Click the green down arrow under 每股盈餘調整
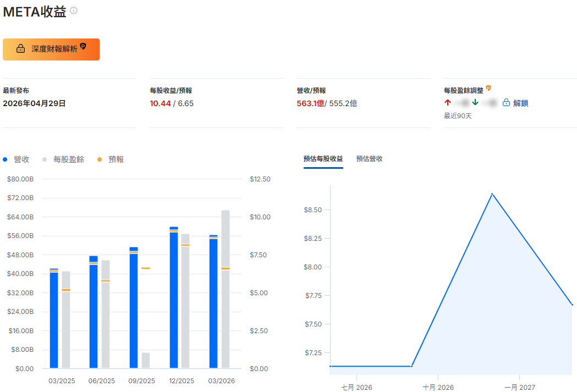 point(475,103)
